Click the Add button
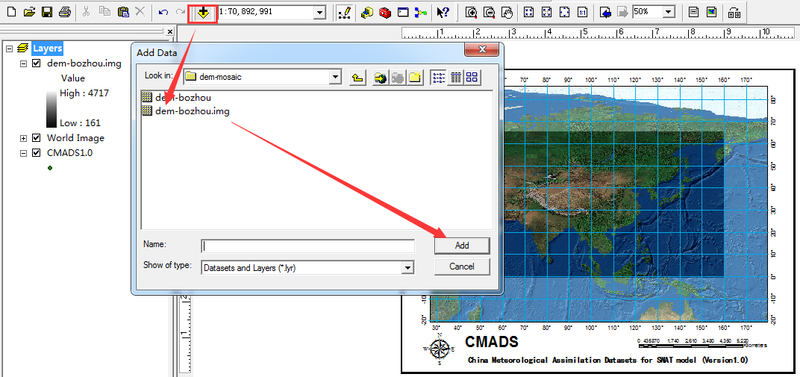The height and width of the screenshot is (377, 800). 462,245
